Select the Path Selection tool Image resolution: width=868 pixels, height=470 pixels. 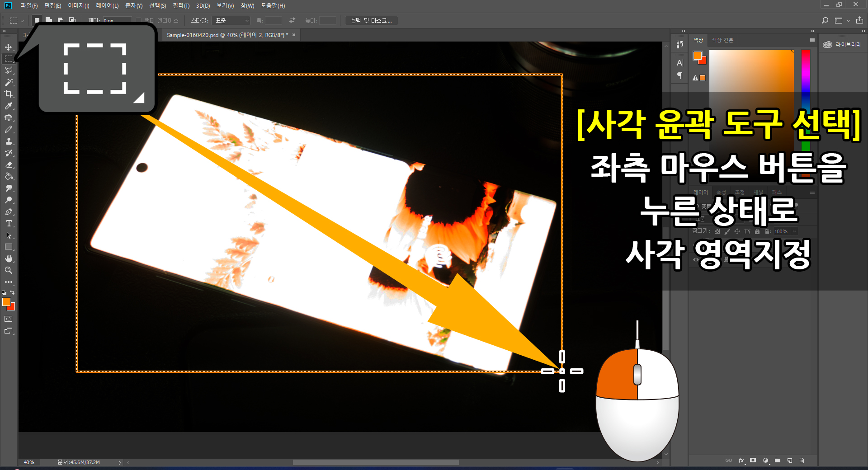coord(9,235)
